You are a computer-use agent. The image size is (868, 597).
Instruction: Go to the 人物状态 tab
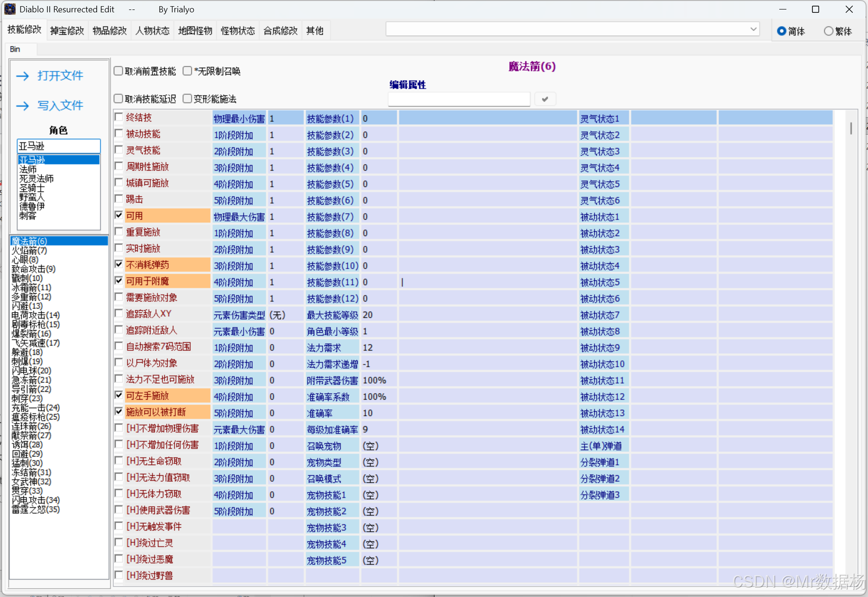(x=152, y=31)
